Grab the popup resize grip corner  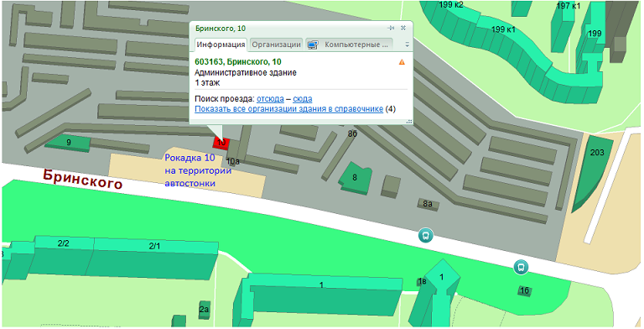pyautogui.click(x=409, y=122)
